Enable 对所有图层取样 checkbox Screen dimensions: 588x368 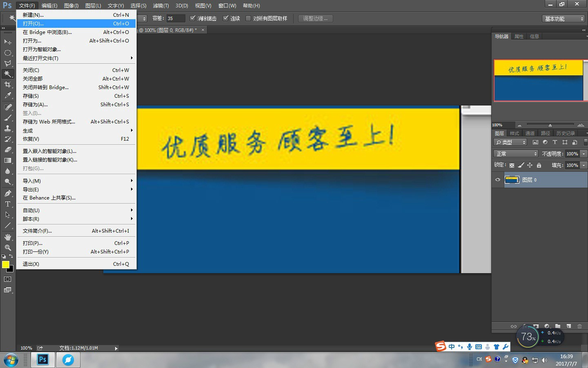point(248,18)
